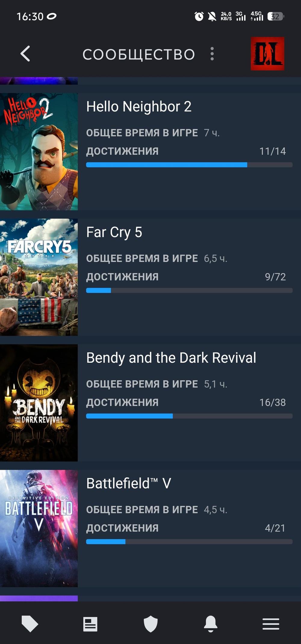Screen dimensions: 301x644
Task: Open the Far Cry 5 title
Action: [114, 232]
